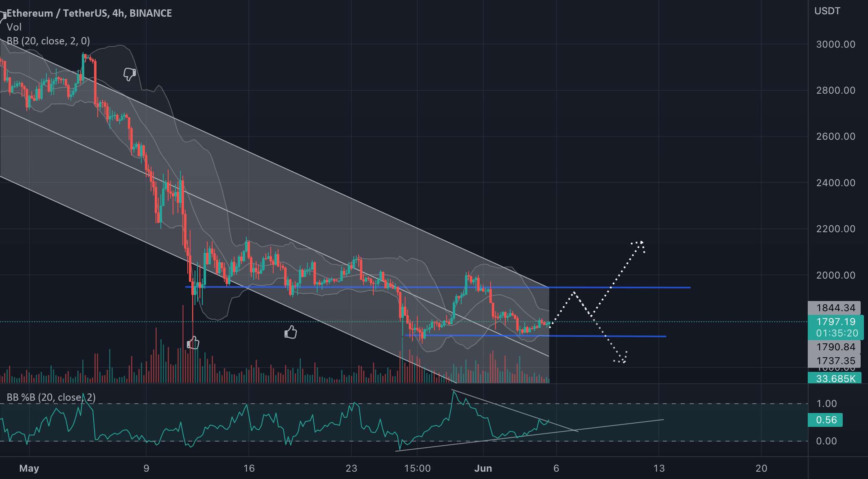The width and height of the screenshot is (868, 479).
Task: Click the 2400.00 price axis tick
Action: coord(835,183)
